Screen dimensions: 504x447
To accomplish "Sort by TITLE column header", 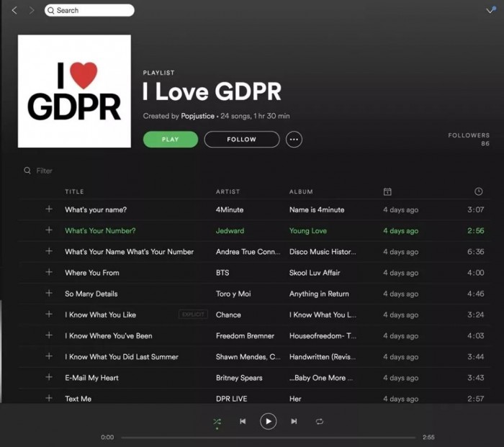I will (74, 191).
